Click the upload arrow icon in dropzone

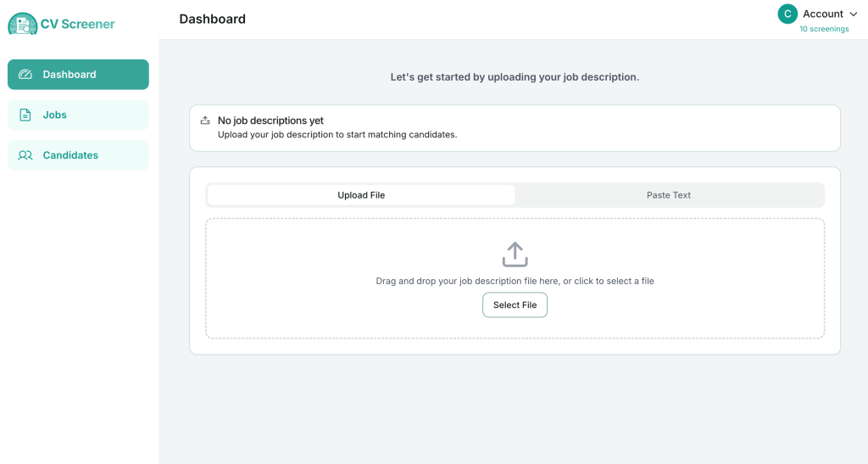click(515, 254)
